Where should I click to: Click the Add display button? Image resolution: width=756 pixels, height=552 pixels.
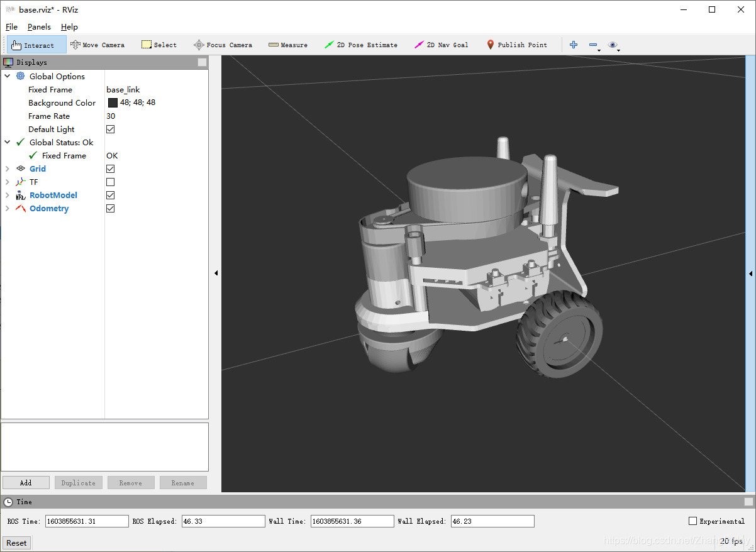[x=26, y=483]
